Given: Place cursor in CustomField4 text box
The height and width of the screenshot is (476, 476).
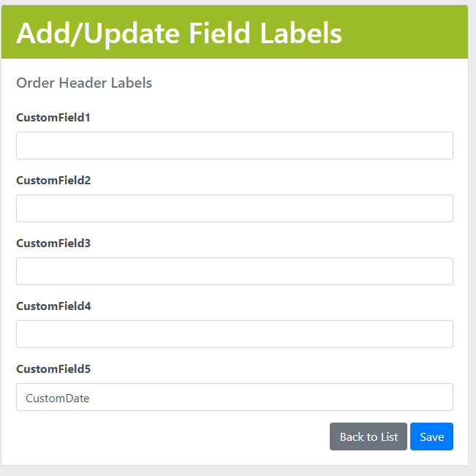Looking at the screenshot, I should 234,334.
